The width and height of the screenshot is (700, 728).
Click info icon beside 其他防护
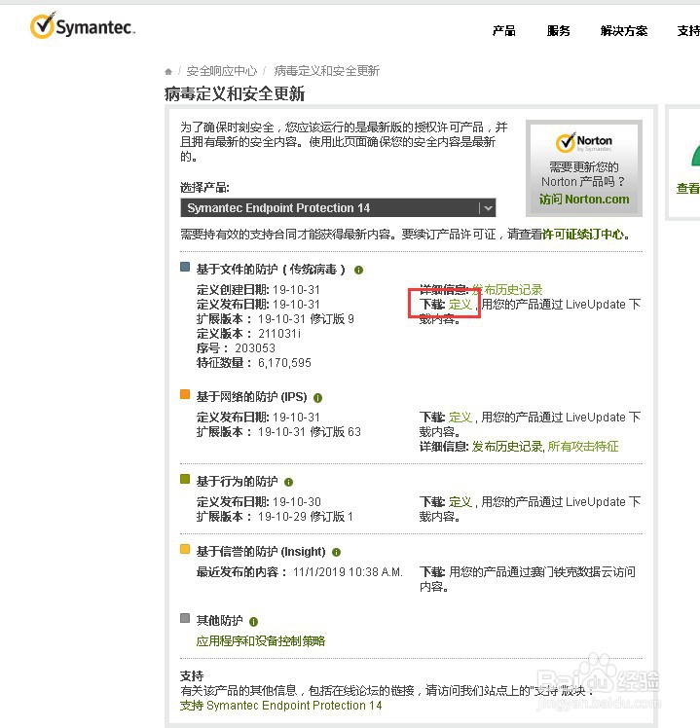coord(254,621)
